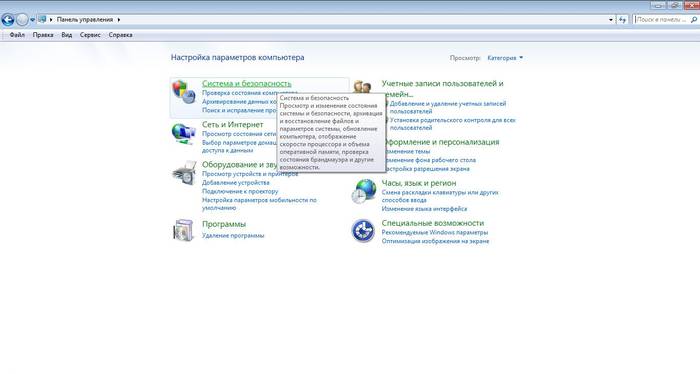This screenshot has height=374, width=700.
Task: Open the Hardware and Sound printer icon
Action: click(184, 173)
